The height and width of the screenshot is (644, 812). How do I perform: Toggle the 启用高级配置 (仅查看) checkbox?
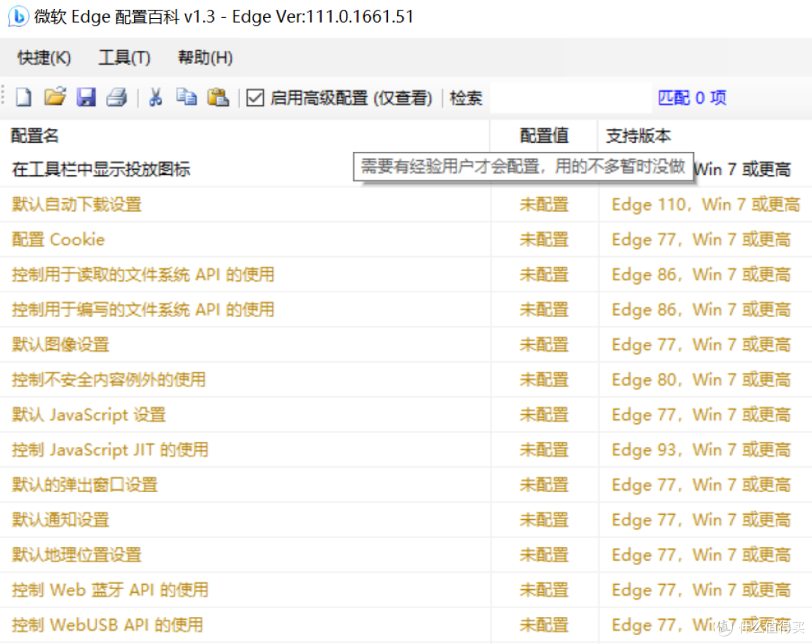pyautogui.click(x=255, y=98)
